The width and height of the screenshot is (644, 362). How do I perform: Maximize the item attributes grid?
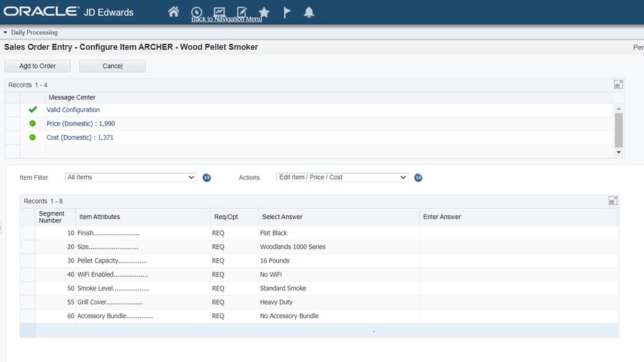pyautogui.click(x=613, y=201)
